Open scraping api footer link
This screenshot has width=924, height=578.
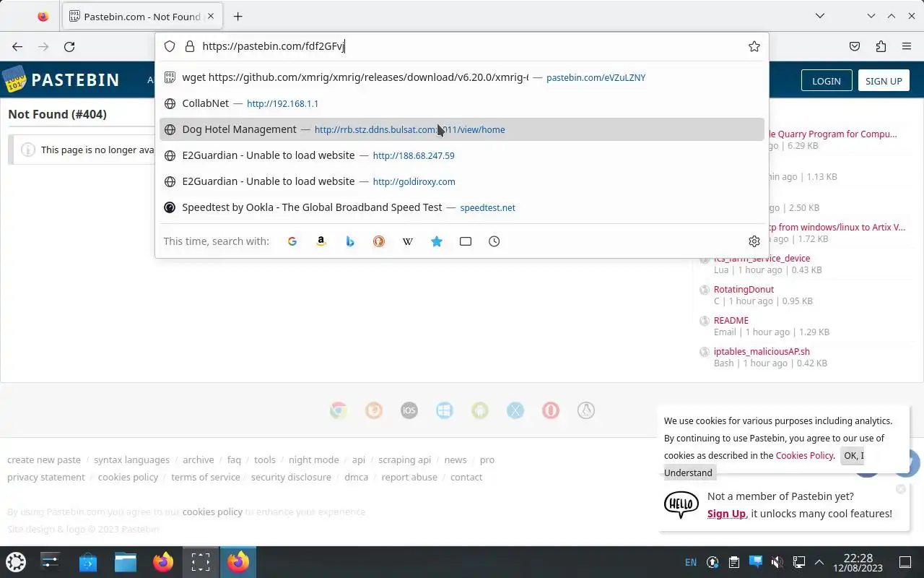coord(404,460)
